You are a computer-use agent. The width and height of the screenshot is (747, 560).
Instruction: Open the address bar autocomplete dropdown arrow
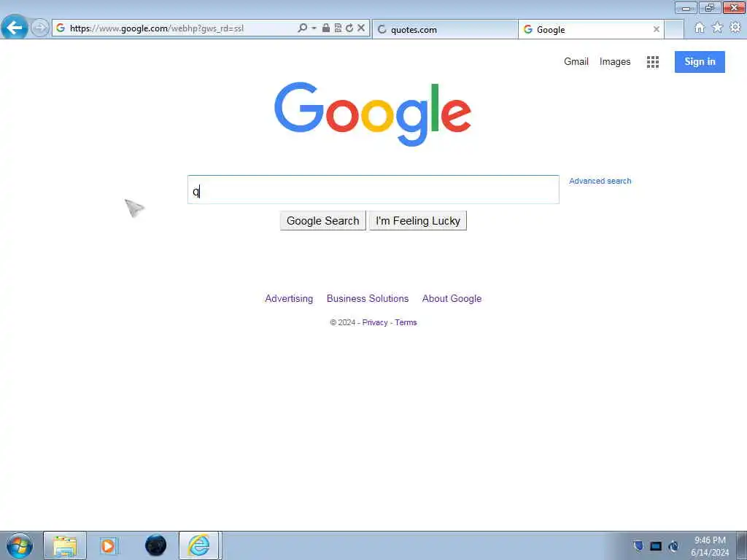click(x=314, y=28)
